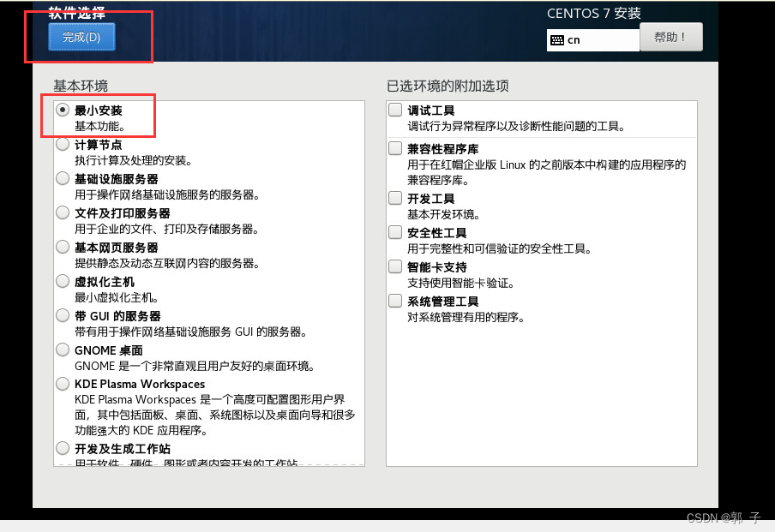Screen dimensions: 775x532
Task: Choose the 基本网页服务器 environment
Action: click(x=63, y=247)
